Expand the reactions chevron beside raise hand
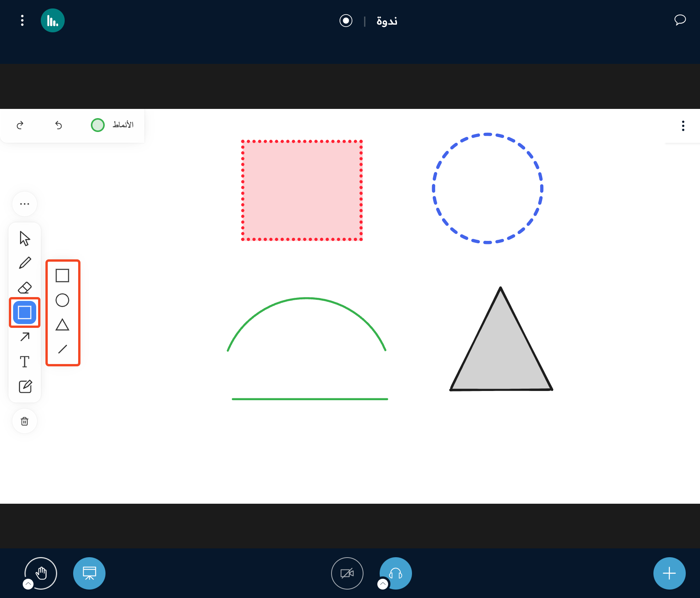This screenshot has width=700, height=598. 28,584
